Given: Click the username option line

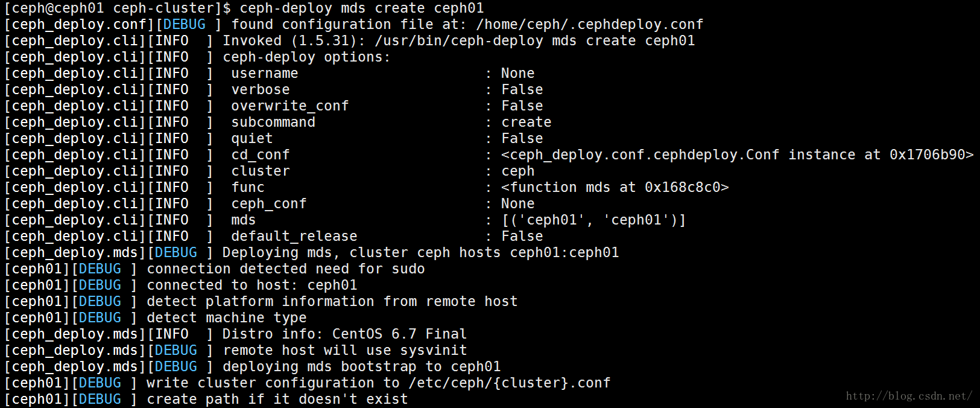Looking at the screenshot, I should (383, 74).
